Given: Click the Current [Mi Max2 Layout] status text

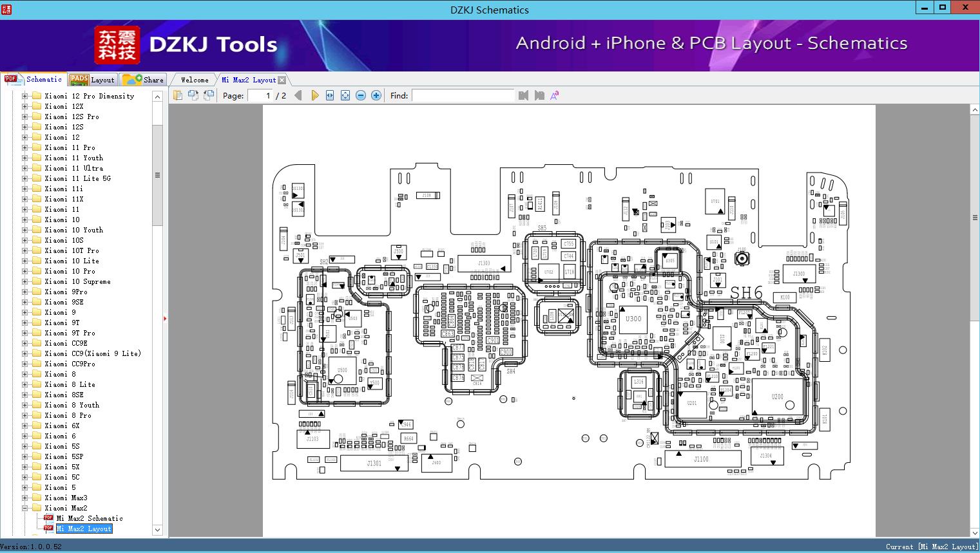Looking at the screenshot, I should [x=932, y=547].
